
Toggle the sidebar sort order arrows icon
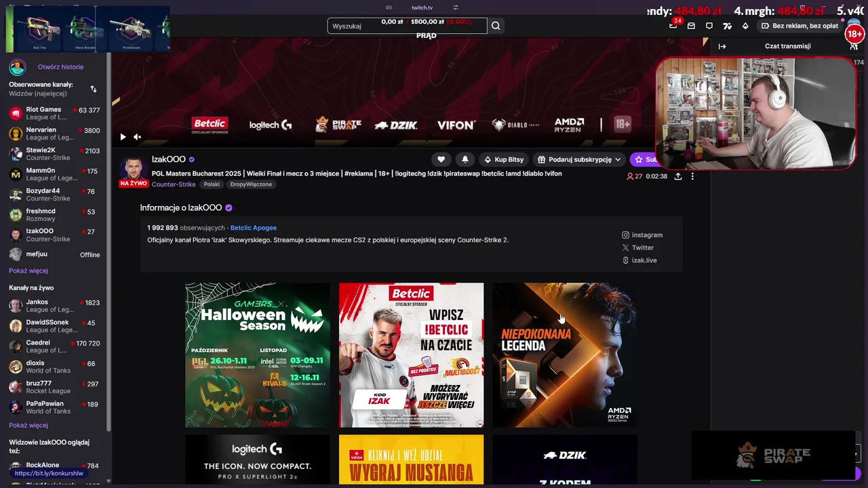pyautogui.click(x=94, y=89)
